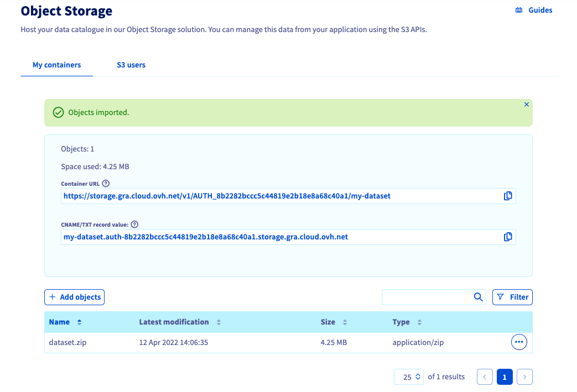This screenshot has height=392, width=577.
Task: Open help tooltip next to Container URL
Action: [106, 184]
